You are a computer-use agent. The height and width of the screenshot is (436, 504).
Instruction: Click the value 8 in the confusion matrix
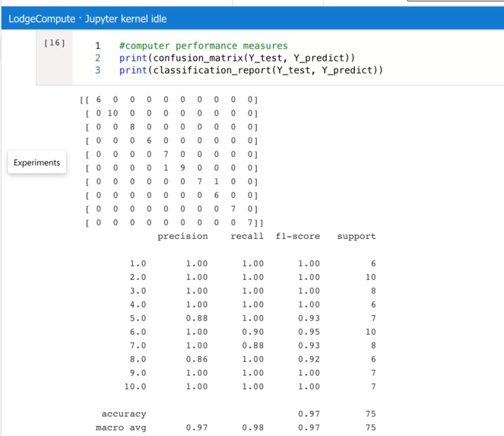click(x=132, y=127)
